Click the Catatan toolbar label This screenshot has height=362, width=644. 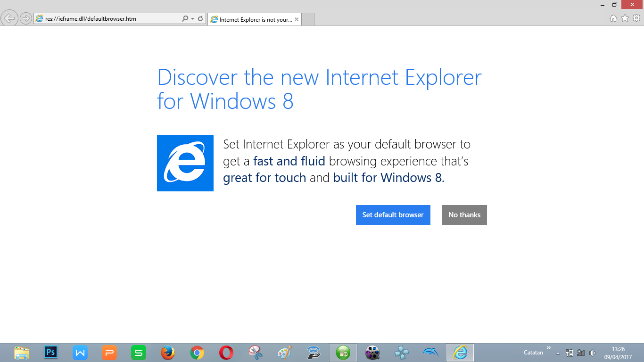(x=533, y=353)
